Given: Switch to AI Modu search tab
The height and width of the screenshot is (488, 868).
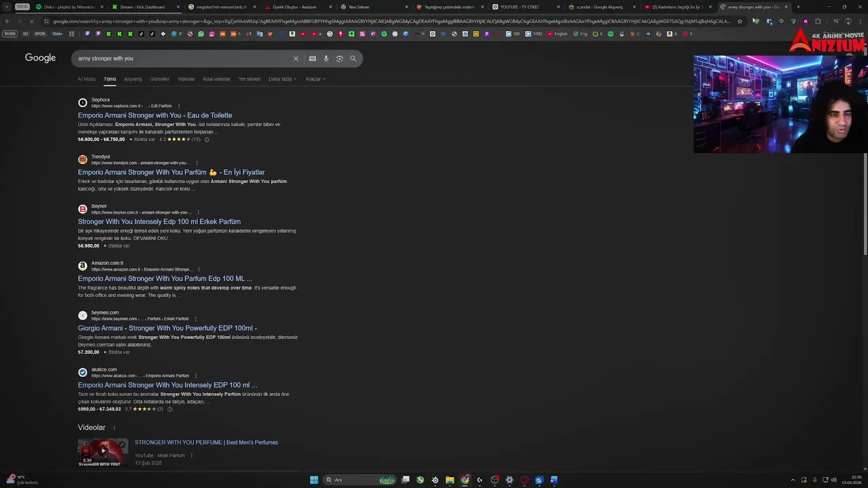Looking at the screenshot, I should pyautogui.click(x=87, y=79).
